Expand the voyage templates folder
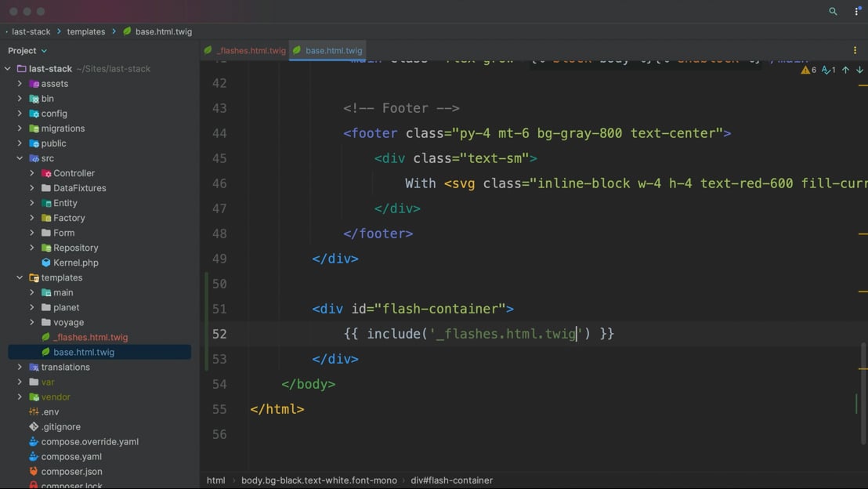Image resolution: width=868 pixels, height=489 pixels. click(32, 322)
